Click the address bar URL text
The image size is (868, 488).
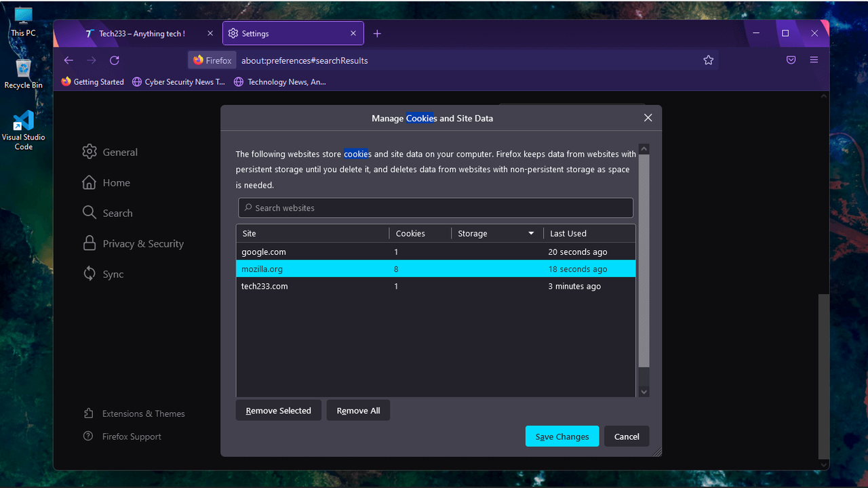coord(304,60)
